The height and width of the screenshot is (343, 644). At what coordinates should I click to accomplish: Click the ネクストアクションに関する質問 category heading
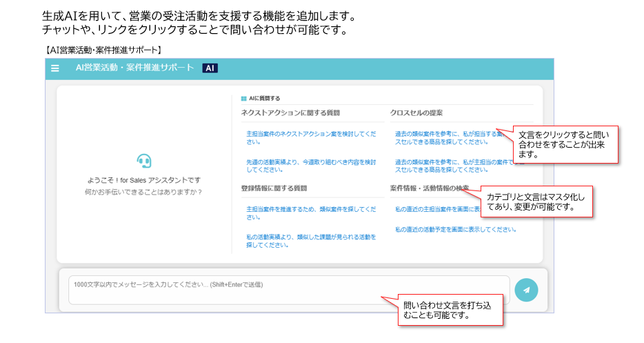click(290, 112)
